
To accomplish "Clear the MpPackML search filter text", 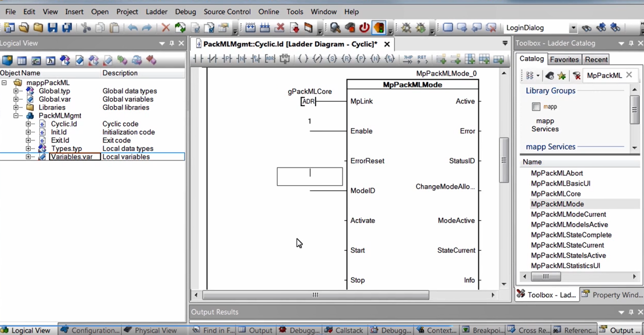I will pyautogui.click(x=629, y=75).
